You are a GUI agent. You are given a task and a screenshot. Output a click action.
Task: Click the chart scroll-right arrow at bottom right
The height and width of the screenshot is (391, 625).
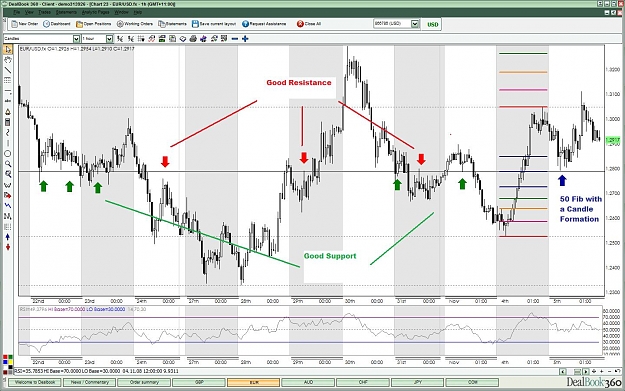coord(586,371)
